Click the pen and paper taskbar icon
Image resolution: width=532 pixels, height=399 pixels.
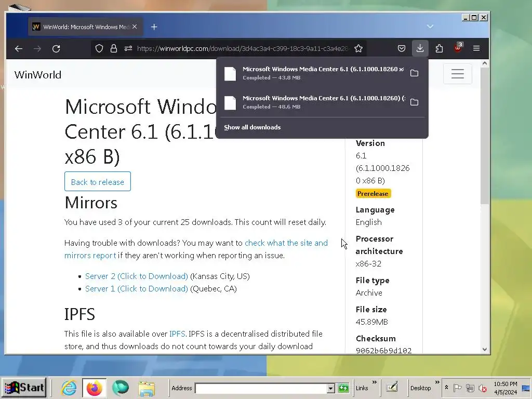[x=392, y=387]
